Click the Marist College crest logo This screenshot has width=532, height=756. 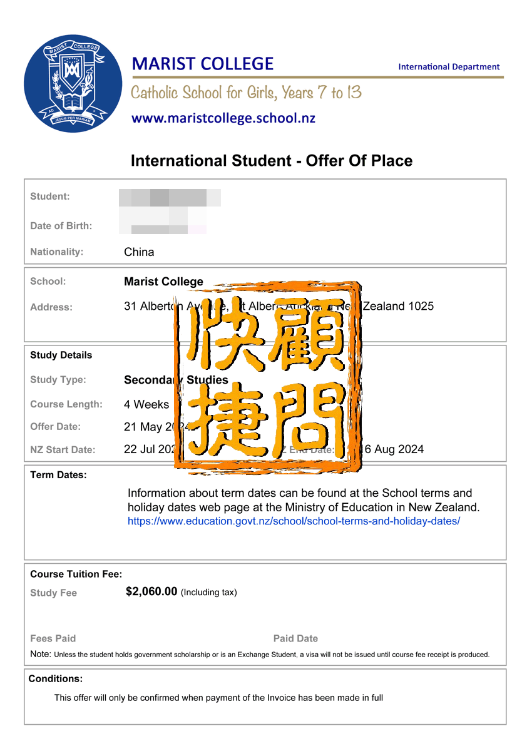pos(73,83)
